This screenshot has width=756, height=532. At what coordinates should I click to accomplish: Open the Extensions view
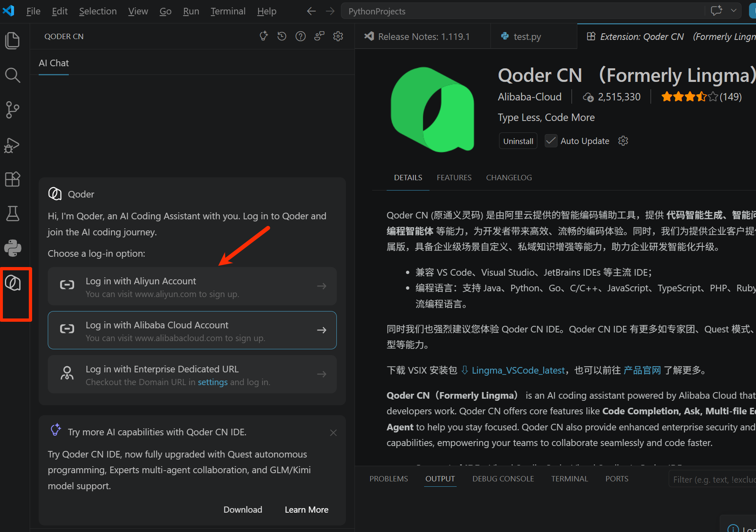click(12, 179)
